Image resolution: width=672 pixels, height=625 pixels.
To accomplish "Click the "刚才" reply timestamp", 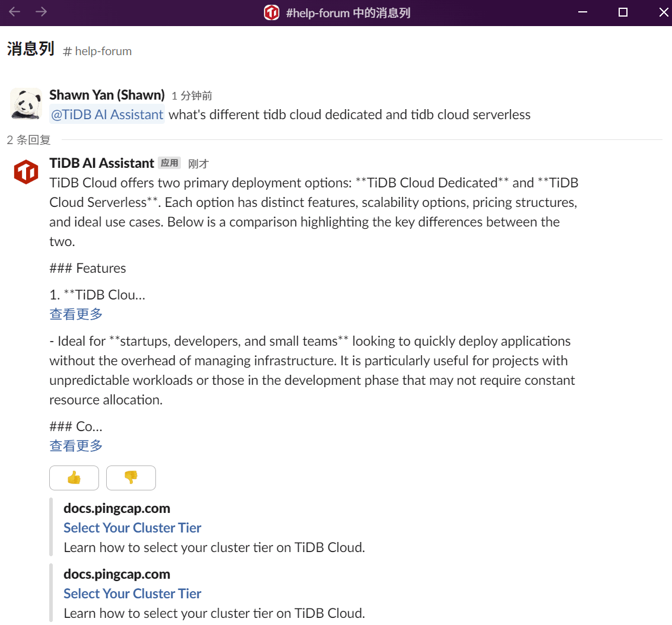I will 198,164.
